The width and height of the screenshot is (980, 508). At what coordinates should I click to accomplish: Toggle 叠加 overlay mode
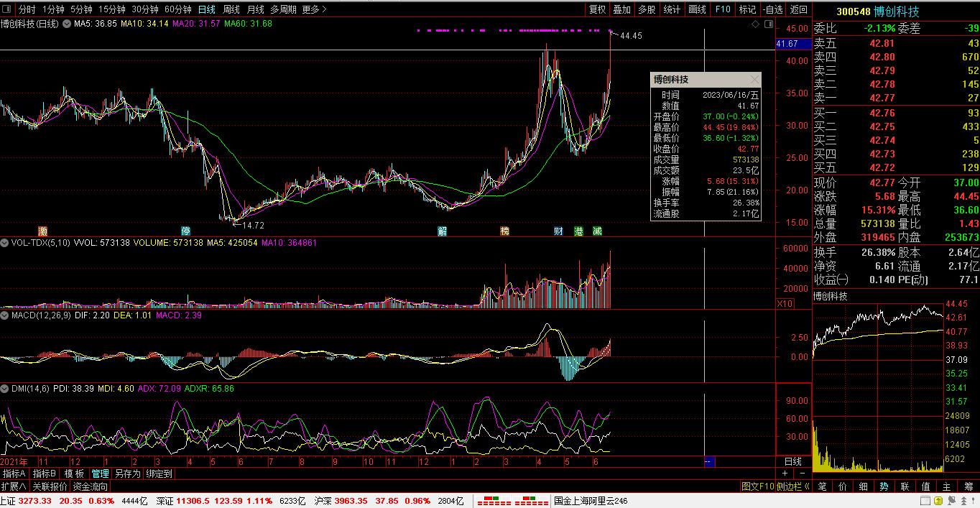[x=621, y=9]
